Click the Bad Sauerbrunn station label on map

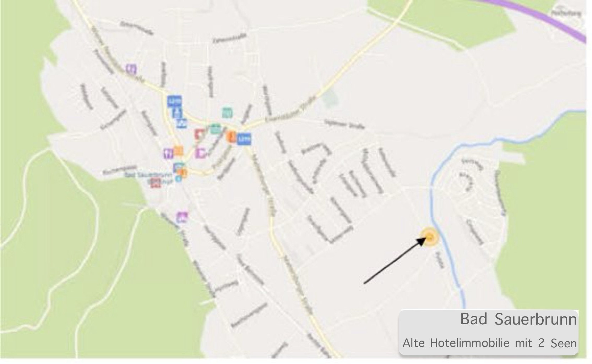148,175
